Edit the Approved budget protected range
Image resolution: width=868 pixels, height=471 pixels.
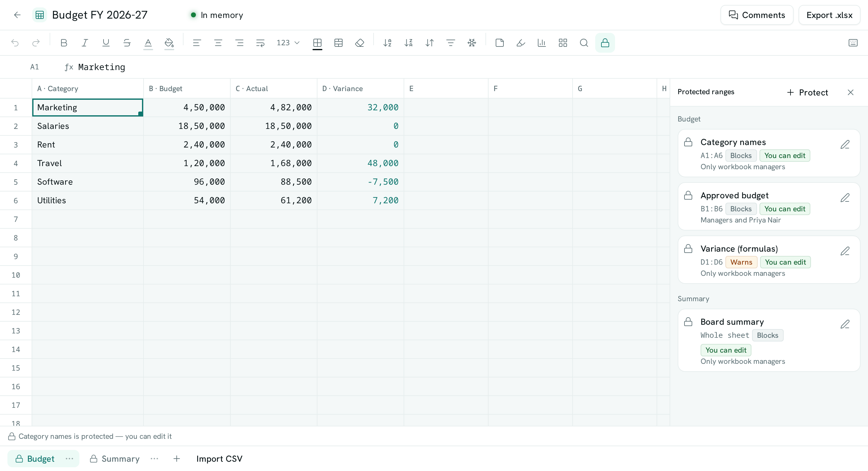point(845,198)
